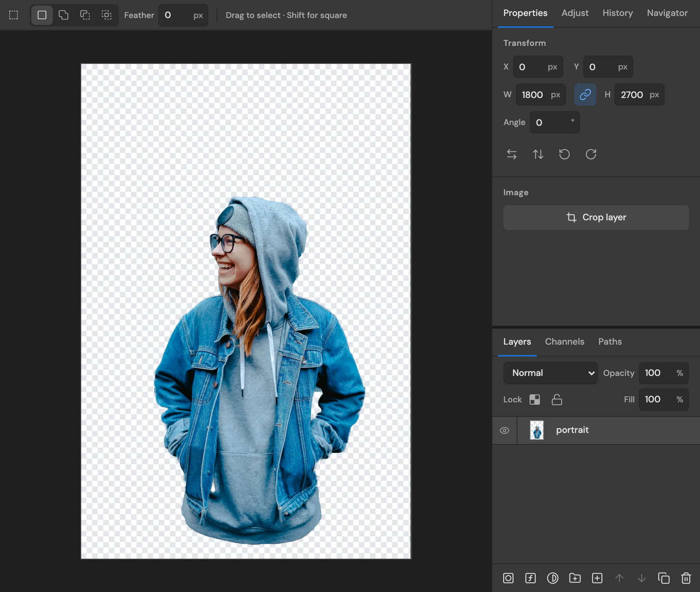
Task: Switch to the Properties tab
Action: click(x=525, y=13)
